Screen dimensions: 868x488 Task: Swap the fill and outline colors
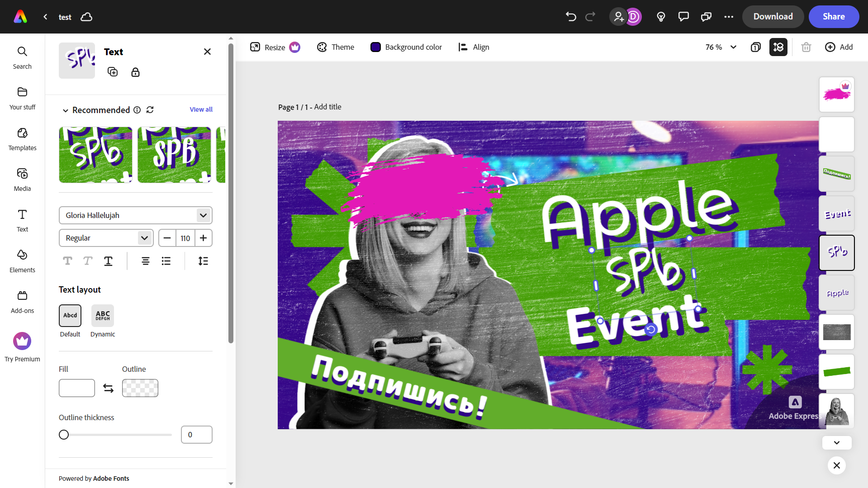[109, 388]
